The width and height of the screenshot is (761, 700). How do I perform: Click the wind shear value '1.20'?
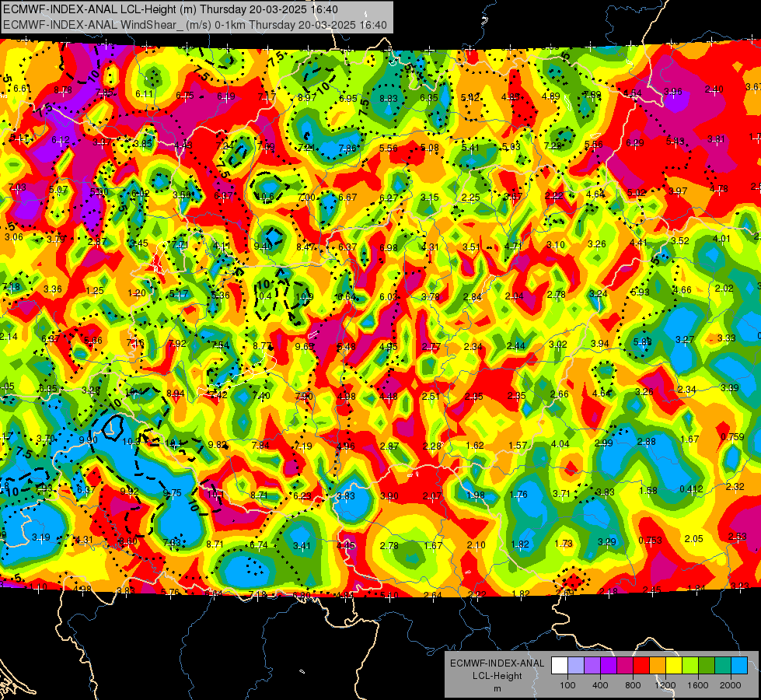pos(136,293)
